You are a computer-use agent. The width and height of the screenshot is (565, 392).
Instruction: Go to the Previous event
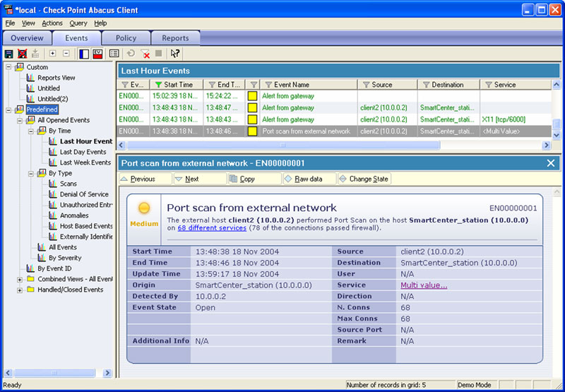coord(145,179)
